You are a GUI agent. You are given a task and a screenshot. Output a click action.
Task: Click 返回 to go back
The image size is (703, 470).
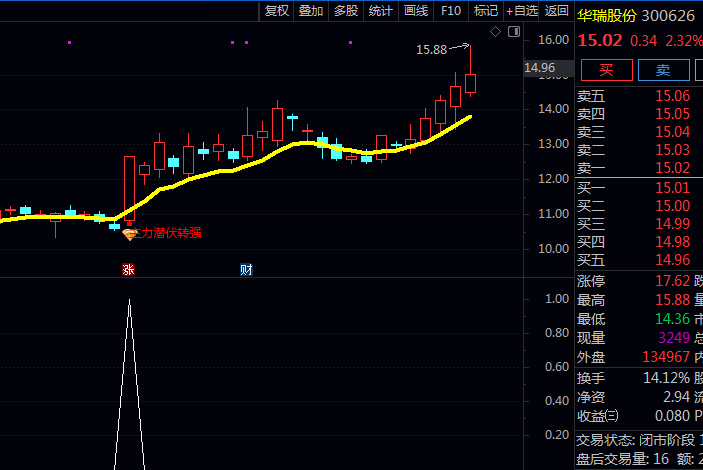(x=557, y=11)
